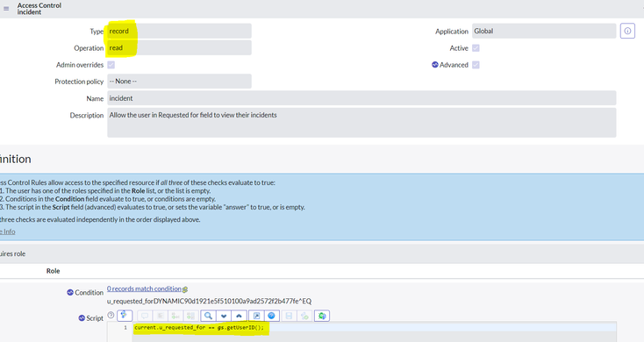Open the form context menu hamburger icon

(6, 9)
